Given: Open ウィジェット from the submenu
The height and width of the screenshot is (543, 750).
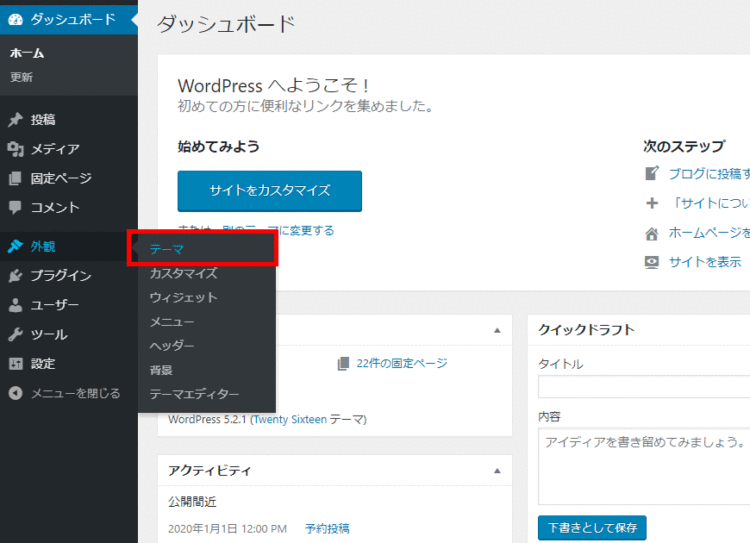Looking at the screenshot, I should 183,297.
